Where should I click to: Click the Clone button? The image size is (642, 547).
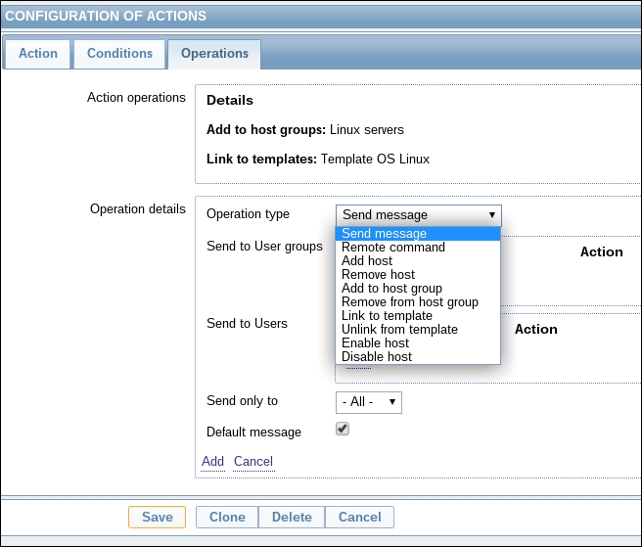(227, 517)
